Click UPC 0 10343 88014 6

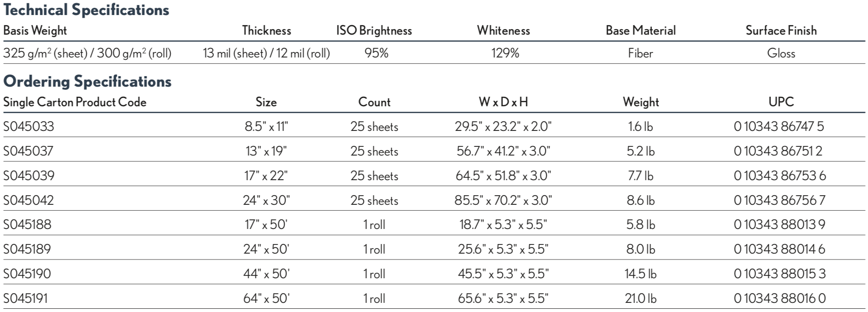tap(780, 249)
